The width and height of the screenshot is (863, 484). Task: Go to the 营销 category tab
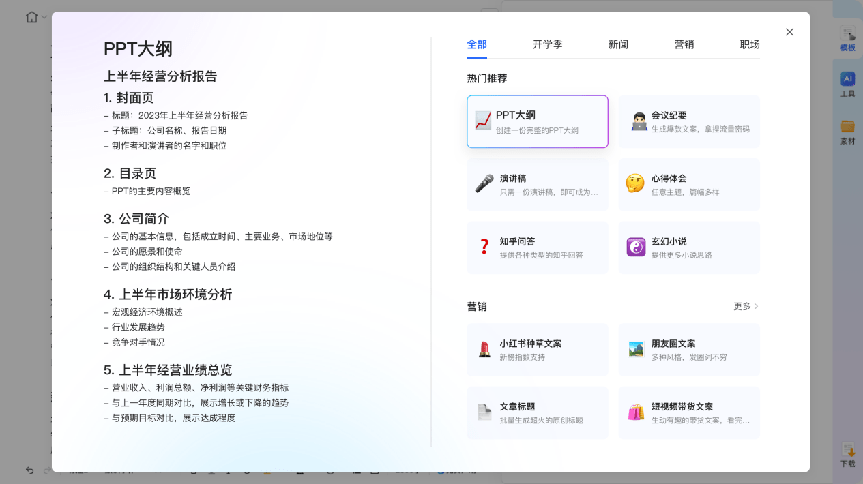[x=684, y=45]
